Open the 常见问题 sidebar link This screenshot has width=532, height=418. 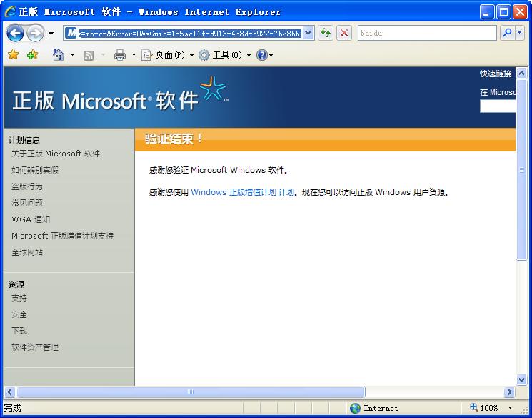click(x=27, y=203)
